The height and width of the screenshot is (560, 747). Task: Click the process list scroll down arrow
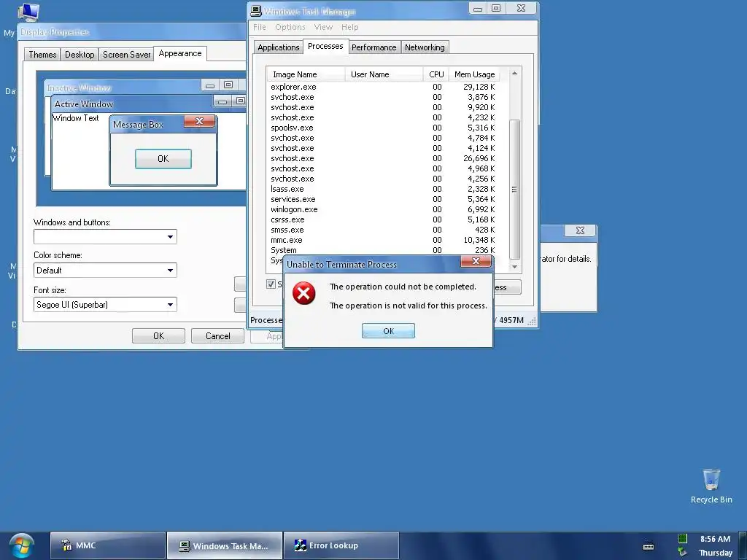[514, 267]
